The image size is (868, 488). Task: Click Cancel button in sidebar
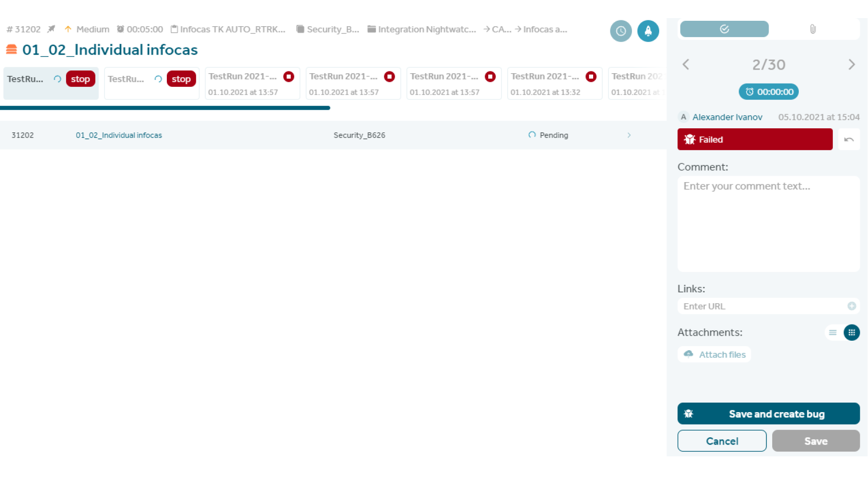[722, 441]
